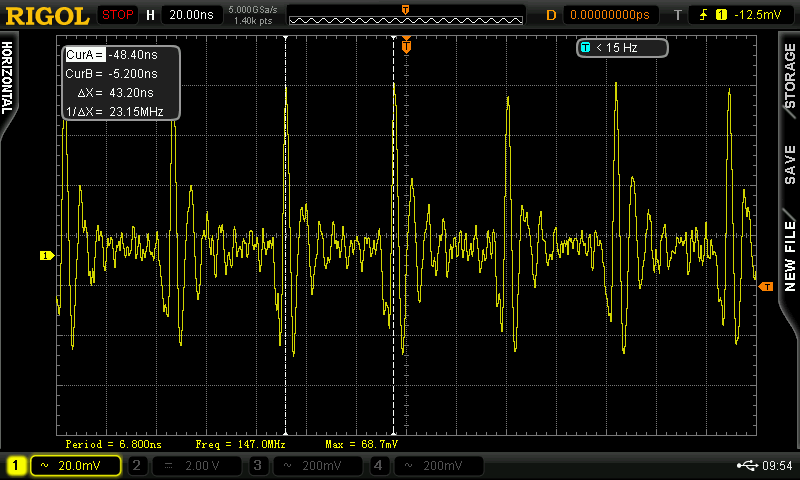800x480 pixels.
Task: Click the orange trigger position marker above grid
Action: [x=406, y=45]
